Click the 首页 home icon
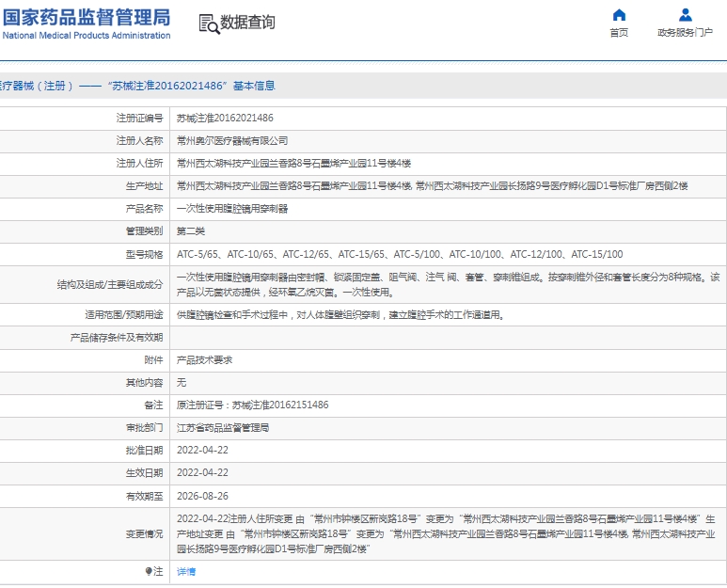This screenshot has height=588, width=727. pos(618,15)
